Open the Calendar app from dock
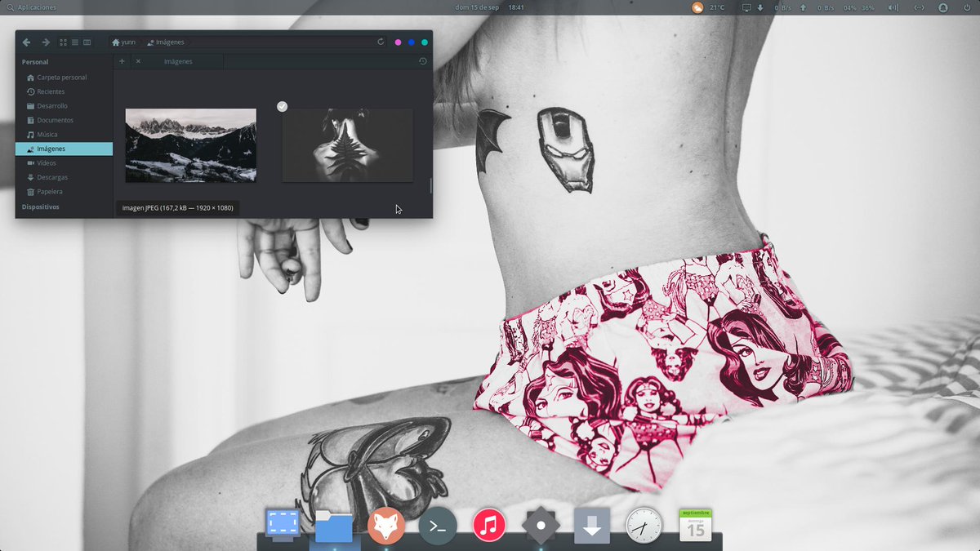 click(x=695, y=525)
